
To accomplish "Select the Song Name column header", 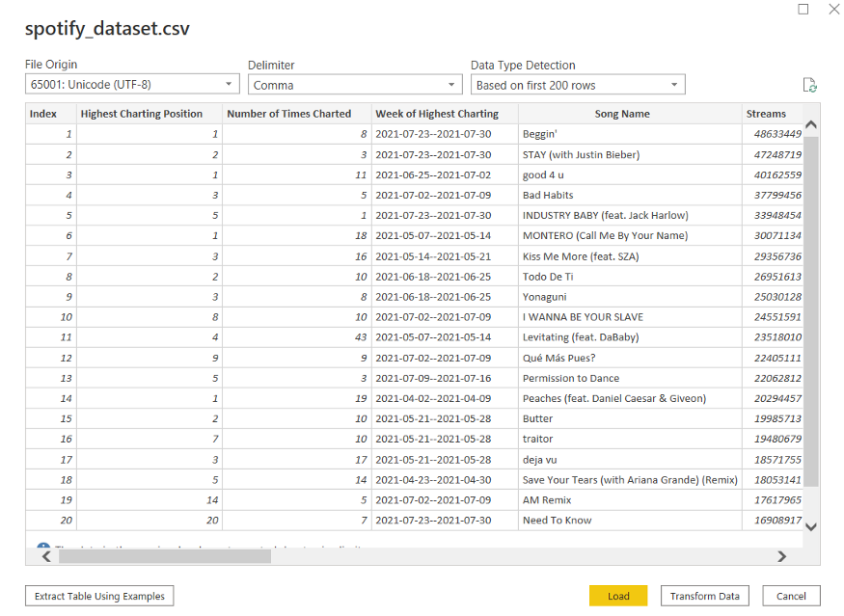I will click(624, 113).
